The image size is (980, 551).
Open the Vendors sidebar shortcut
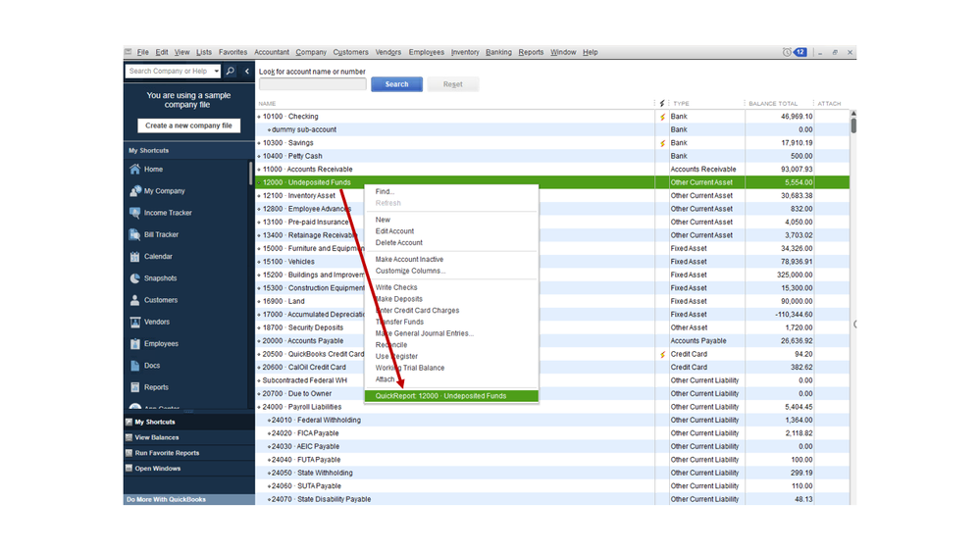click(x=149, y=323)
